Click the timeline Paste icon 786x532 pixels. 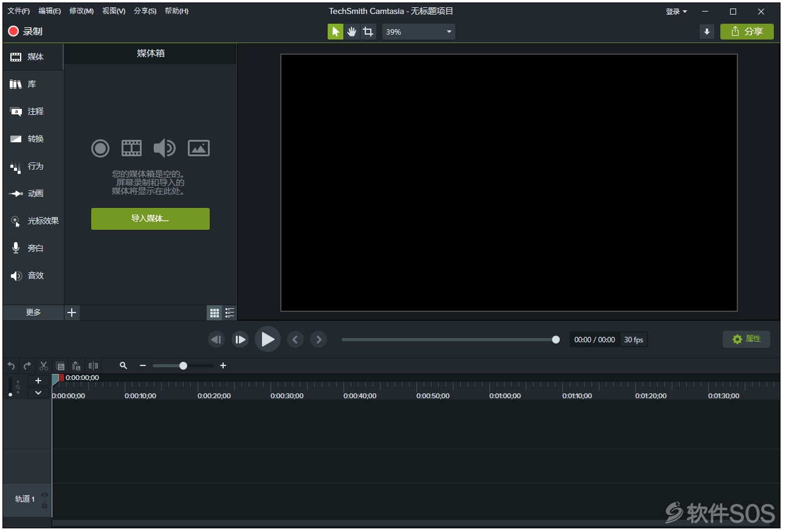point(76,365)
